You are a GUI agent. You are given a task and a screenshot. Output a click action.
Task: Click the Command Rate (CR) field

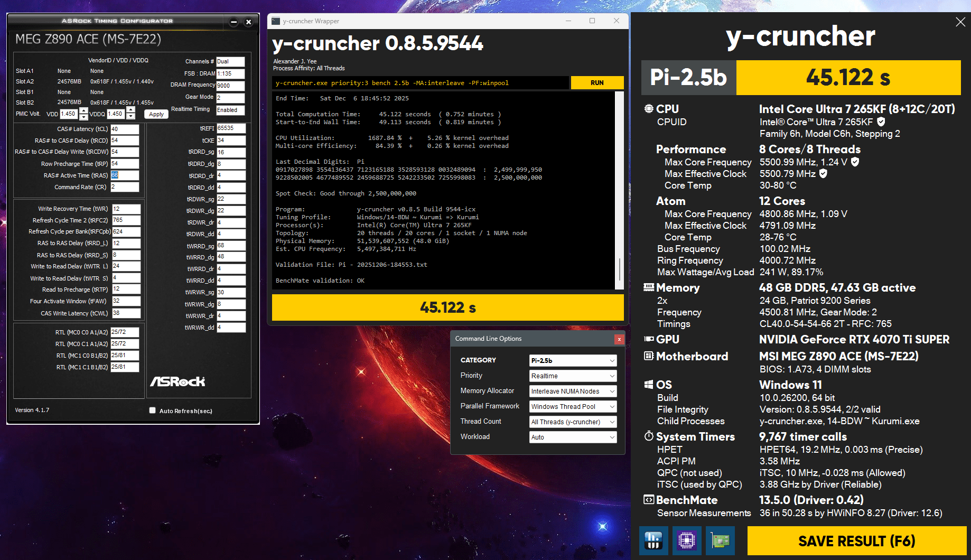pyautogui.click(x=125, y=187)
